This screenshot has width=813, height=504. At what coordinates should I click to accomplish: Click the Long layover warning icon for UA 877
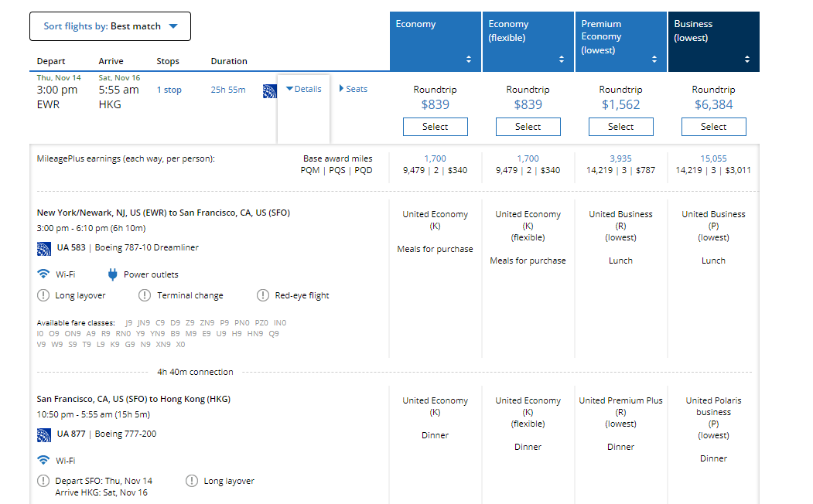point(192,481)
